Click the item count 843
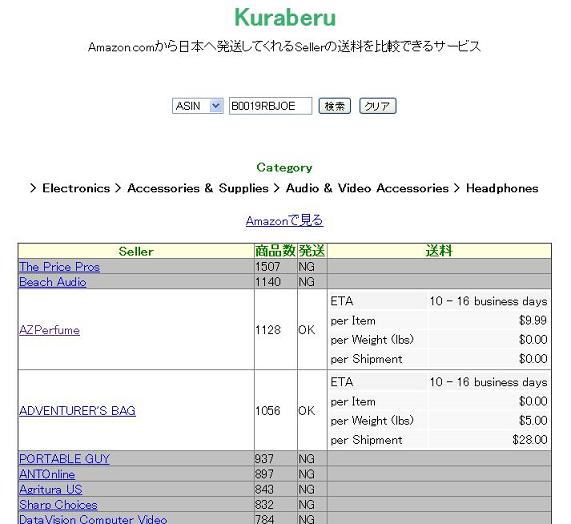The height and width of the screenshot is (524, 571). pyautogui.click(x=264, y=489)
